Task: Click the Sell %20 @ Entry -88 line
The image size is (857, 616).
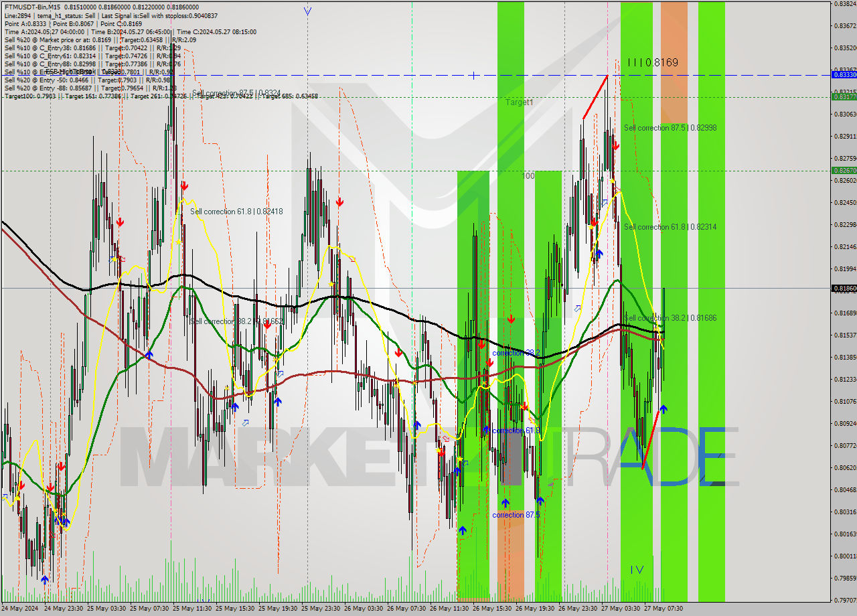Action: [x=90, y=88]
